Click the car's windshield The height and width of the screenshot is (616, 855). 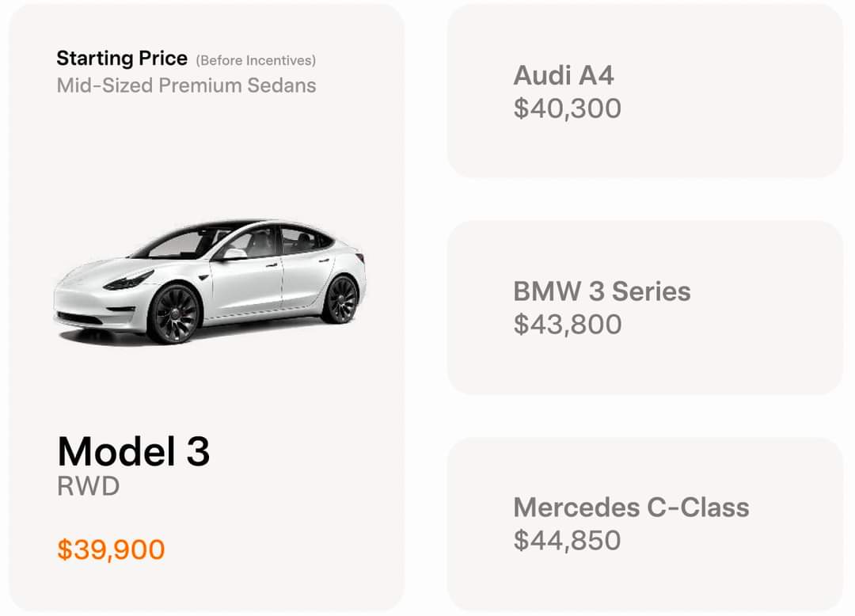[x=178, y=243]
